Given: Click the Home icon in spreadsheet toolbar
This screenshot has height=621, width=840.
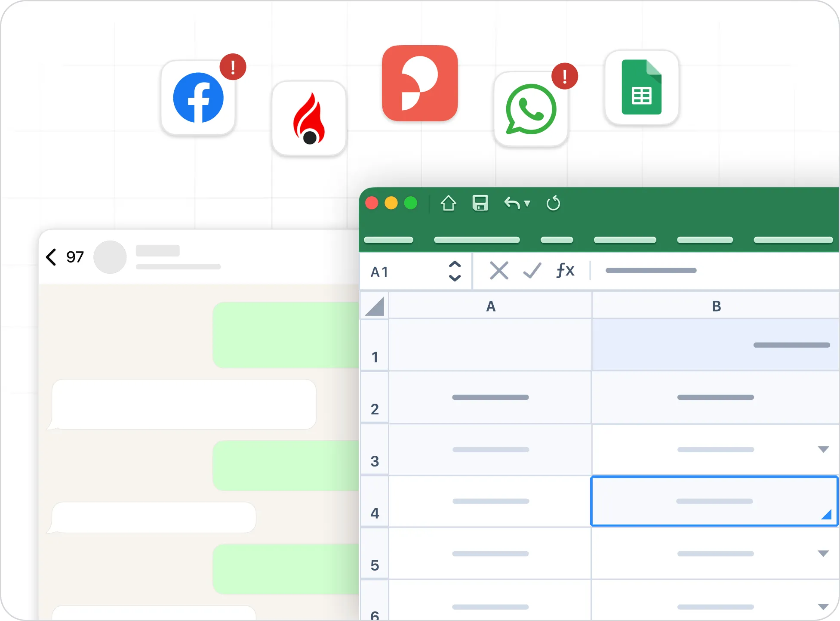Looking at the screenshot, I should point(448,203).
